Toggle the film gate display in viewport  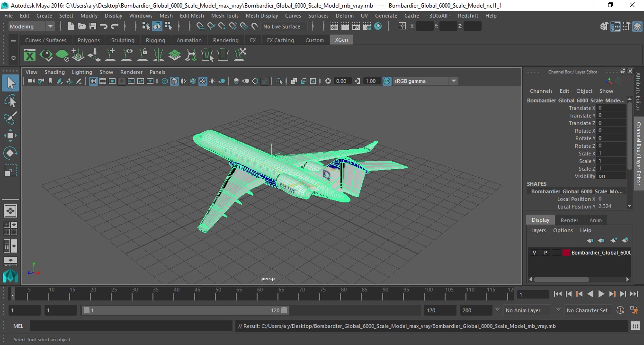tap(103, 81)
